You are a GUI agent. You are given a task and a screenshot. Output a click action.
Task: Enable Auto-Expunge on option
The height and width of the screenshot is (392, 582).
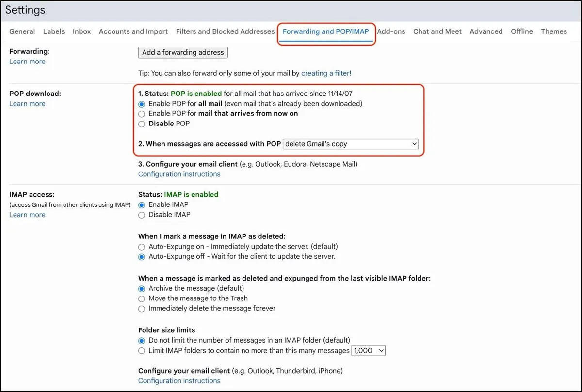141,247
